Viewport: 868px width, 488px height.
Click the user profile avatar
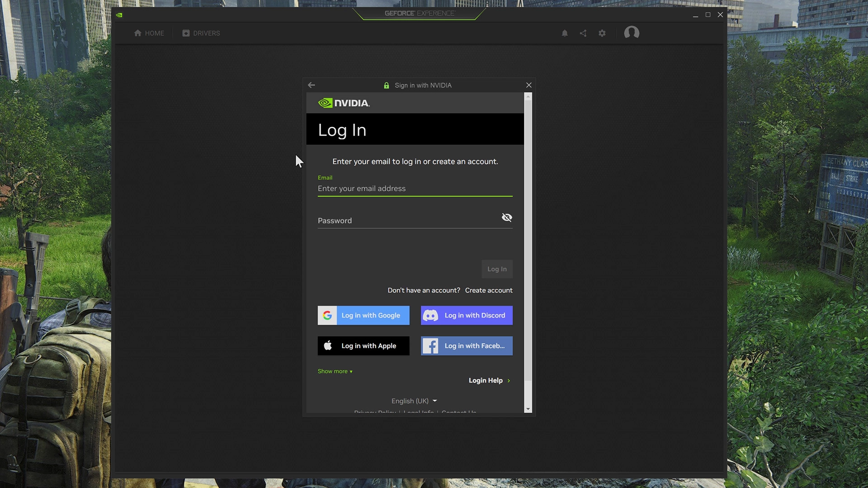tap(632, 33)
